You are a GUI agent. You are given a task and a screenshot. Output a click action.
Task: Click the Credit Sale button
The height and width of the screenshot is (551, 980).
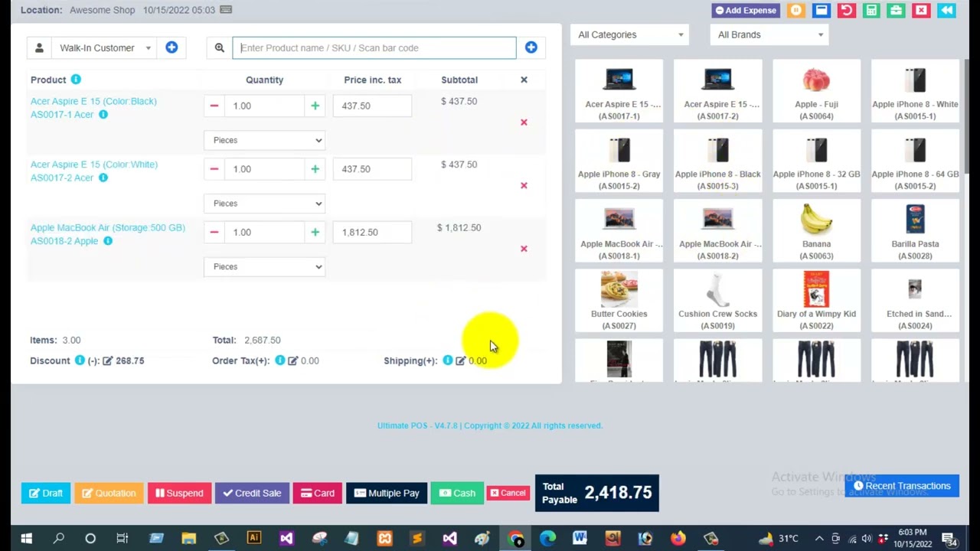[252, 494]
